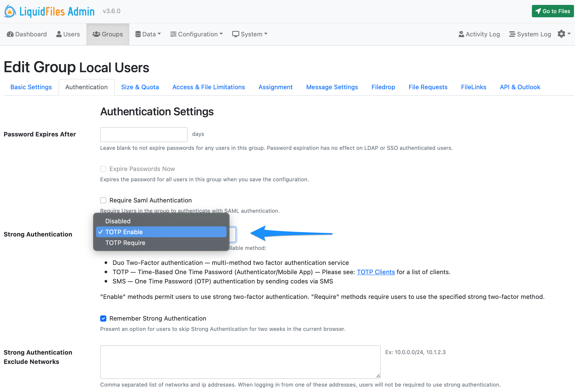Image resolution: width=575 pixels, height=392 pixels.
Task: Switch to the Size & Quota tab
Action: click(x=140, y=87)
